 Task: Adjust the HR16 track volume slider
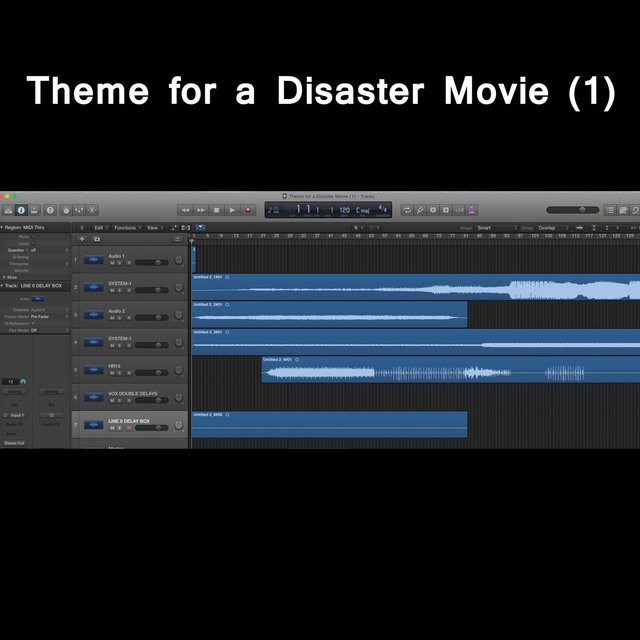[x=151, y=373]
